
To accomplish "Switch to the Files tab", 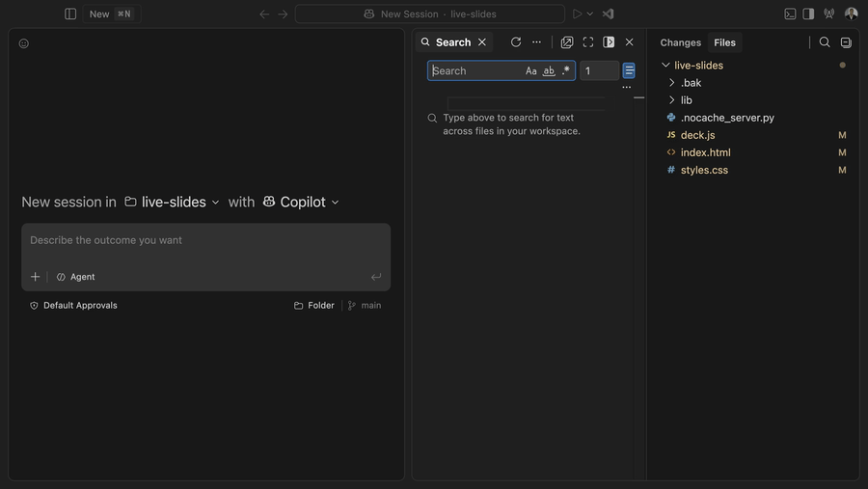I will point(724,42).
